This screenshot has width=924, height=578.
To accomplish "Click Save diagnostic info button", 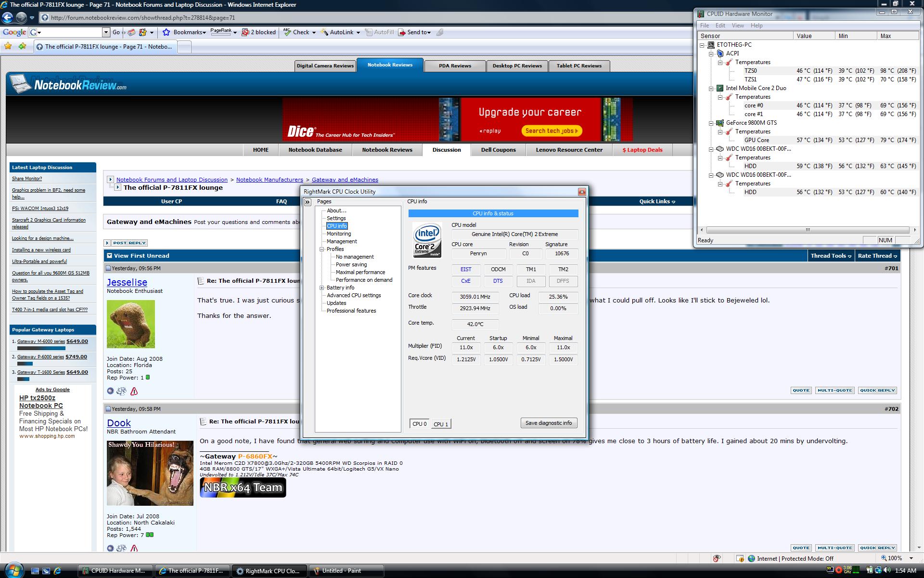I will (549, 423).
